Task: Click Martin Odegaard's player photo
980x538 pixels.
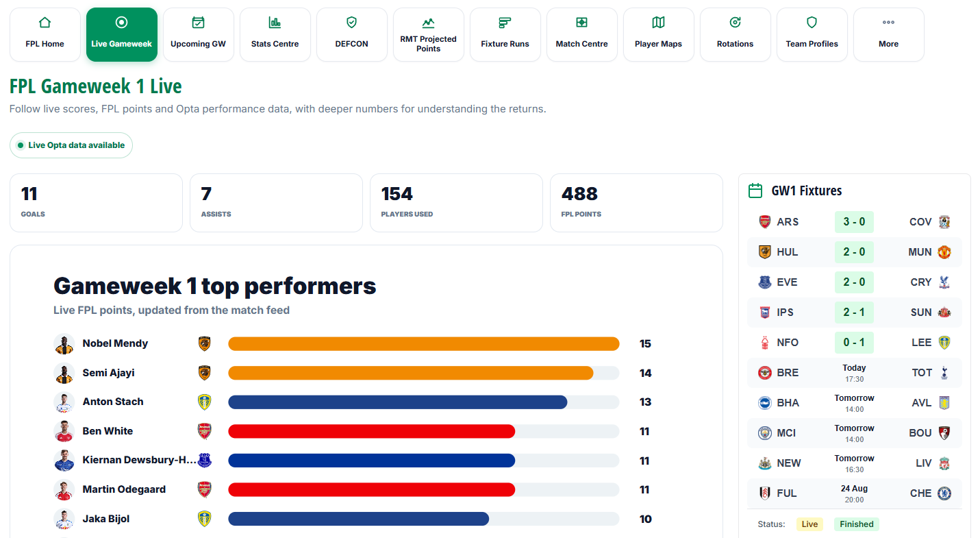Action: [x=64, y=490]
